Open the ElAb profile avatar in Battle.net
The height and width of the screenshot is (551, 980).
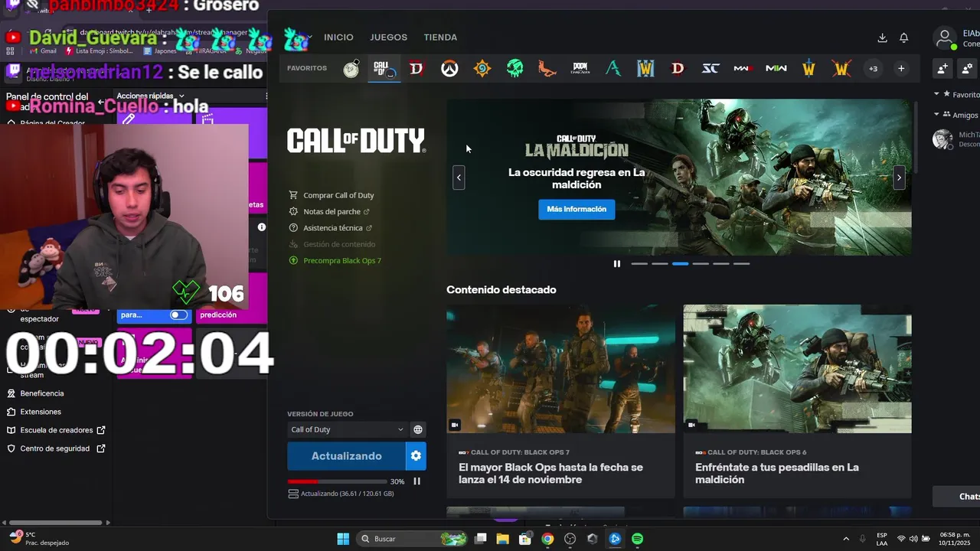pos(946,37)
